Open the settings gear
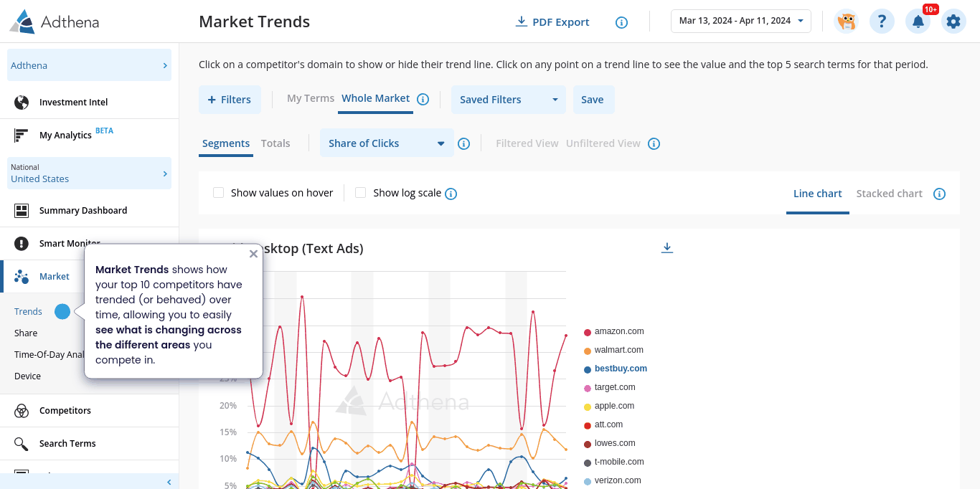The height and width of the screenshot is (489, 980). point(953,22)
